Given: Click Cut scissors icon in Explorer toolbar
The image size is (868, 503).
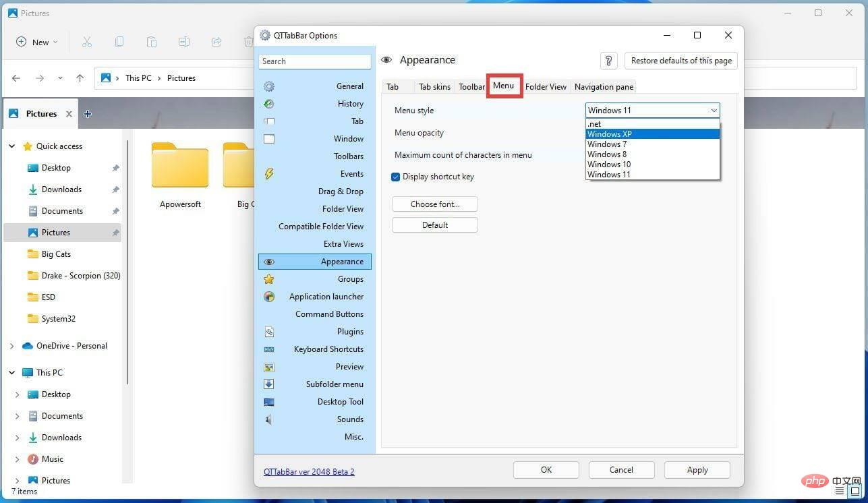Looking at the screenshot, I should coord(87,42).
